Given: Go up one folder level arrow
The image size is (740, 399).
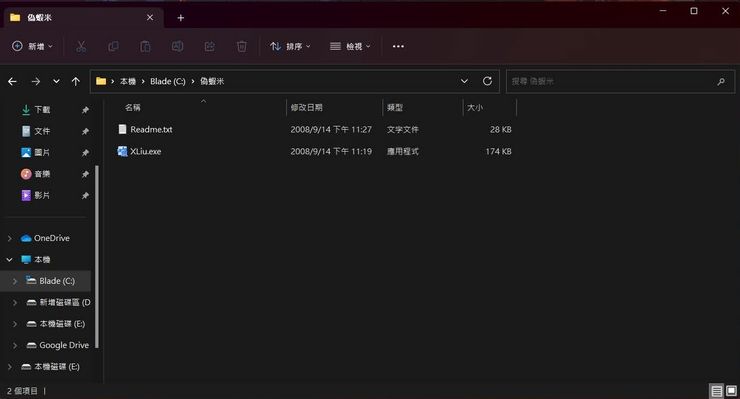Looking at the screenshot, I should coord(76,81).
